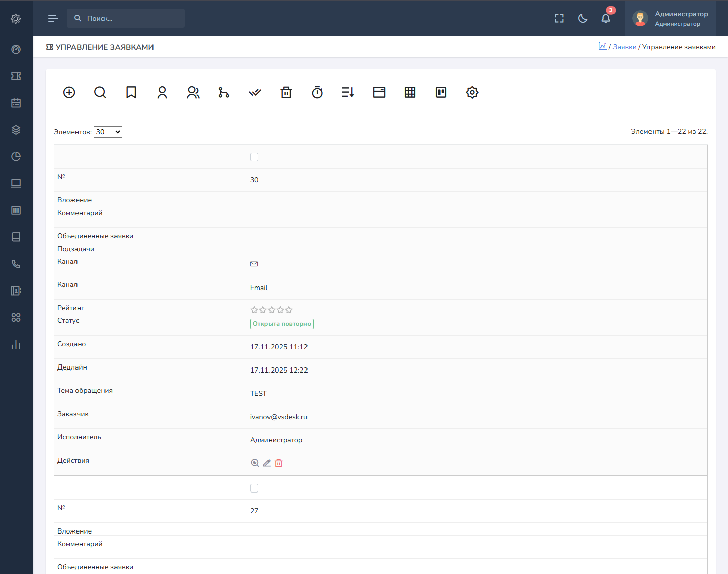This screenshot has width=728, height=574.
Task: Check the checkbox for ticket 30
Action: coord(254,157)
